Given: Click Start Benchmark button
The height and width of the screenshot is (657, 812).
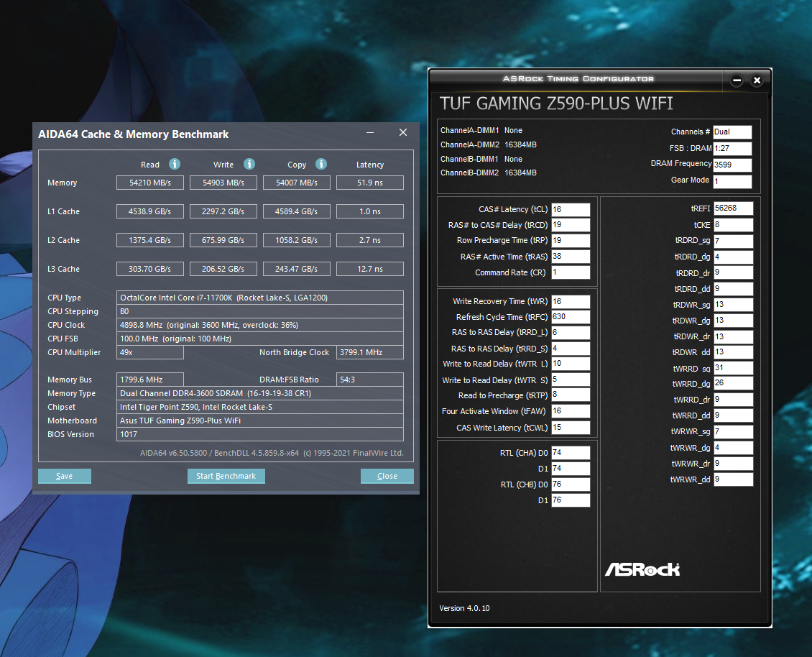Looking at the screenshot, I should point(226,476).
